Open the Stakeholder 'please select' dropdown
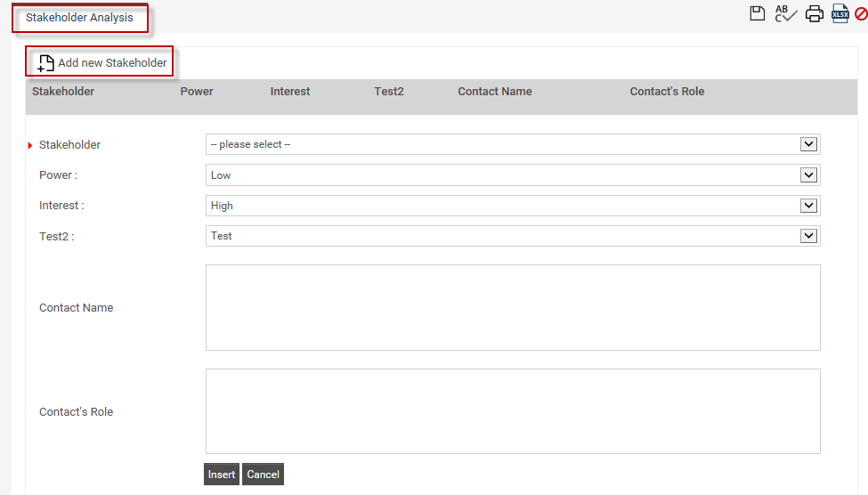The width and height of the screenshot is (868, 495). 513,144
